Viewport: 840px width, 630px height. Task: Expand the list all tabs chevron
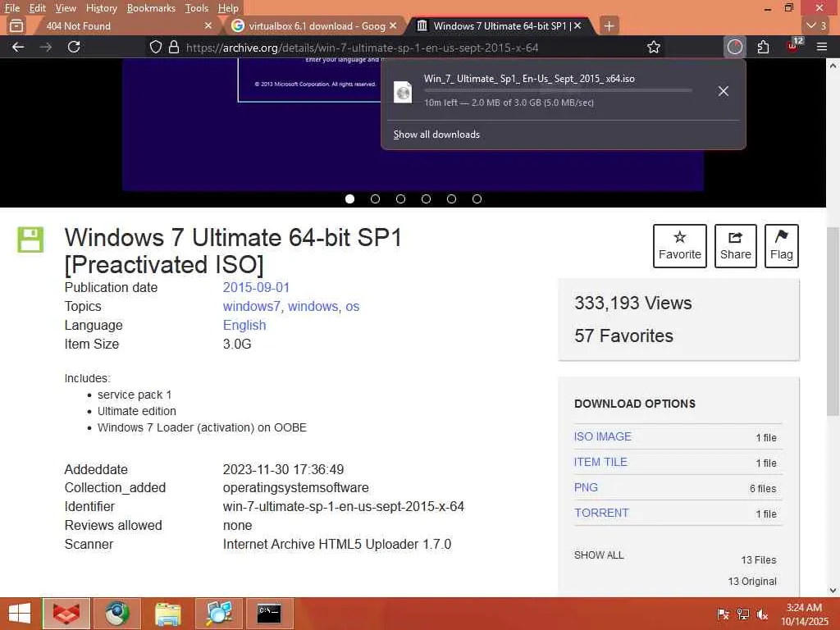[816, 25]
